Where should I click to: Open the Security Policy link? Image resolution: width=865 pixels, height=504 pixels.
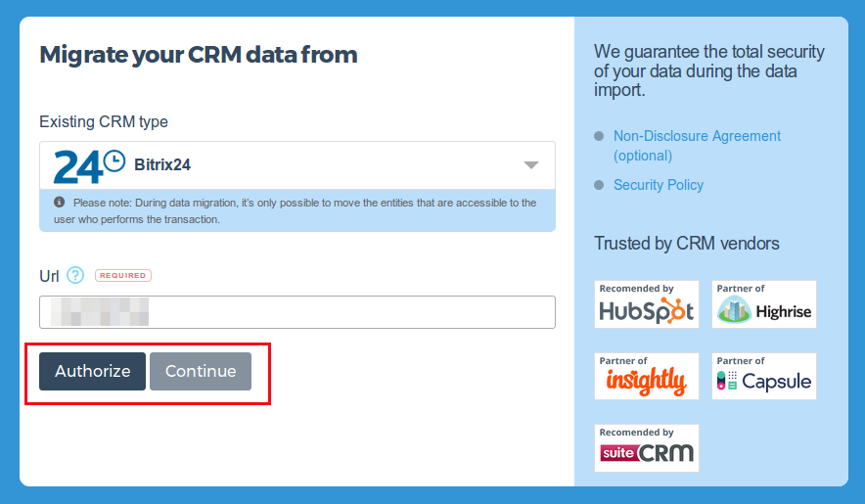click(x=659, y=185)
